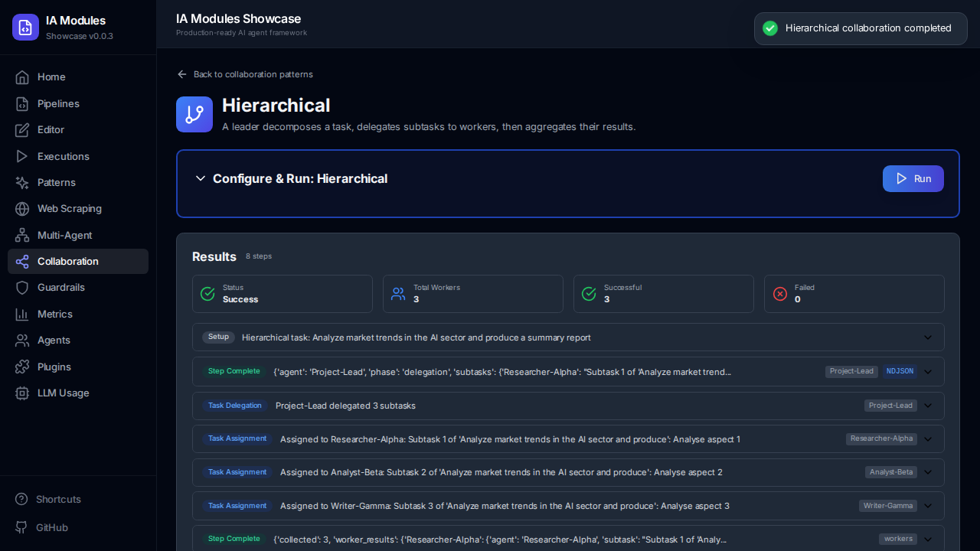
Task: Open the Pipelines section via its icon
Action: [23, 103]
